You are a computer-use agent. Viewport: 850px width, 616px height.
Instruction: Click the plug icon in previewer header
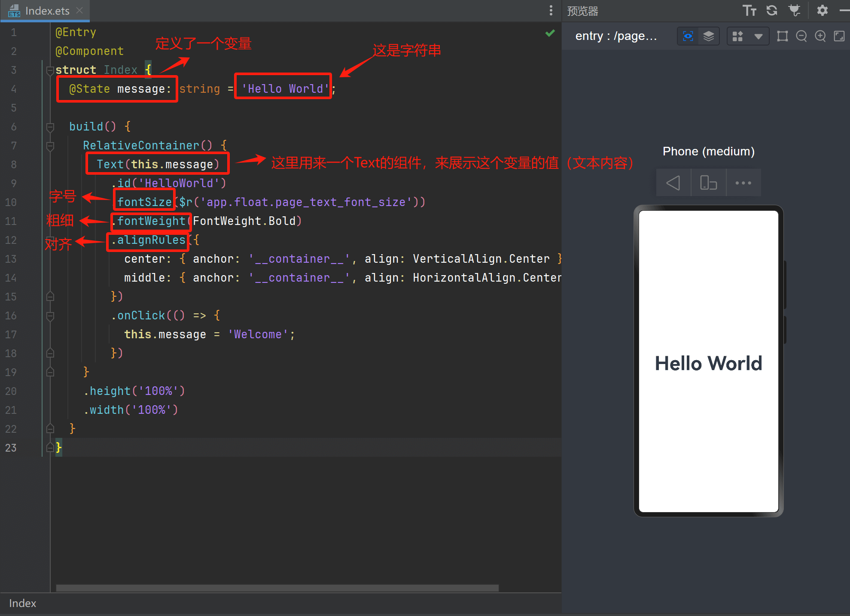click(795, 10)
